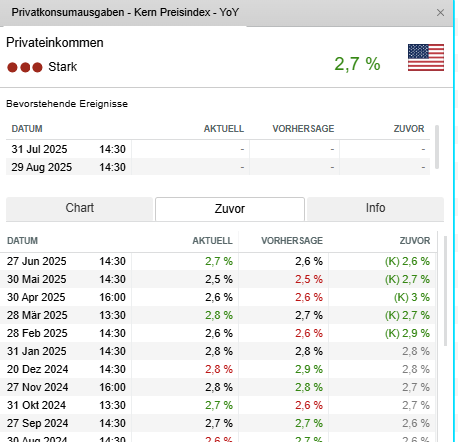Click the United States flag icon

(426, 57)
